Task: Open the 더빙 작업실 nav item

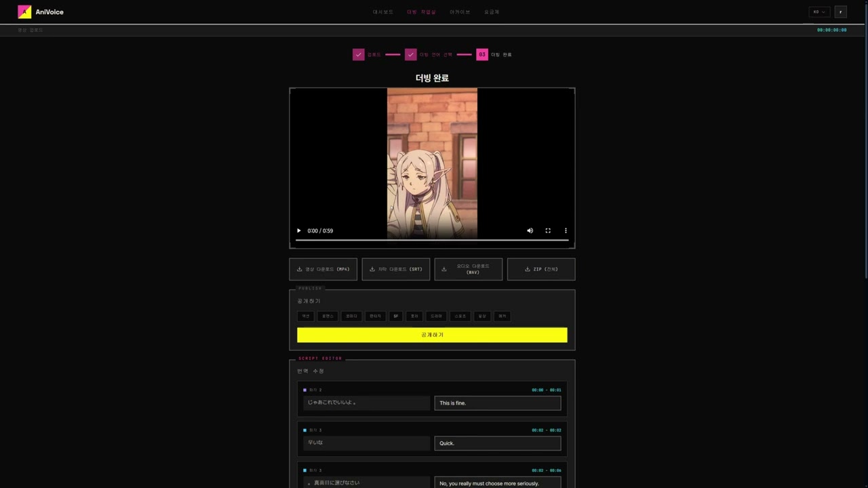Action: click(x=421, y=12)
